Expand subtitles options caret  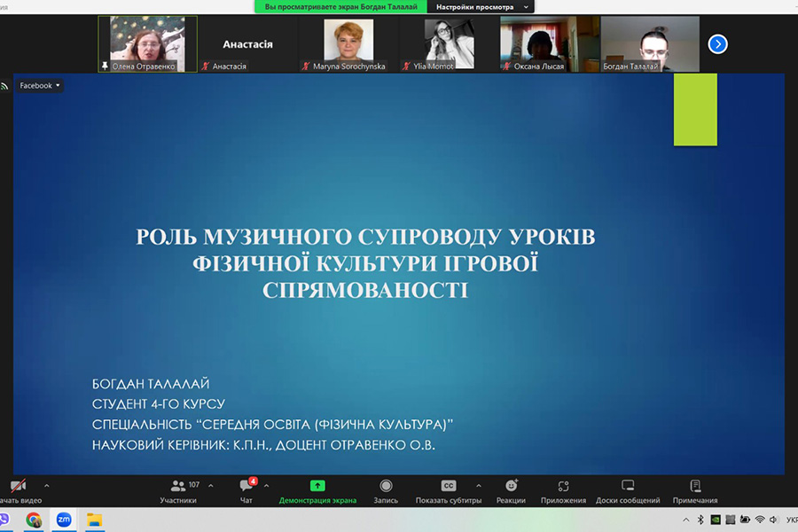click(x=479, y=486)
